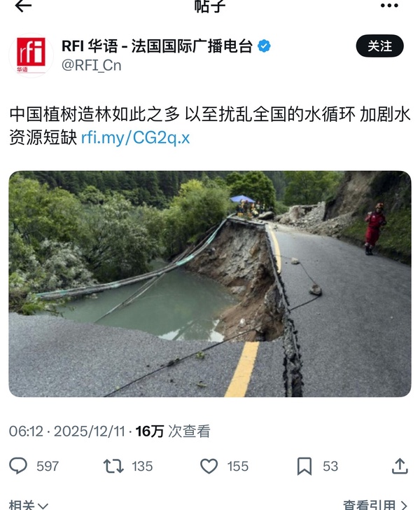Viewport: 420px width, 510px height.
Task: View the 16万 次查看 view count
Action: [173, 432]
